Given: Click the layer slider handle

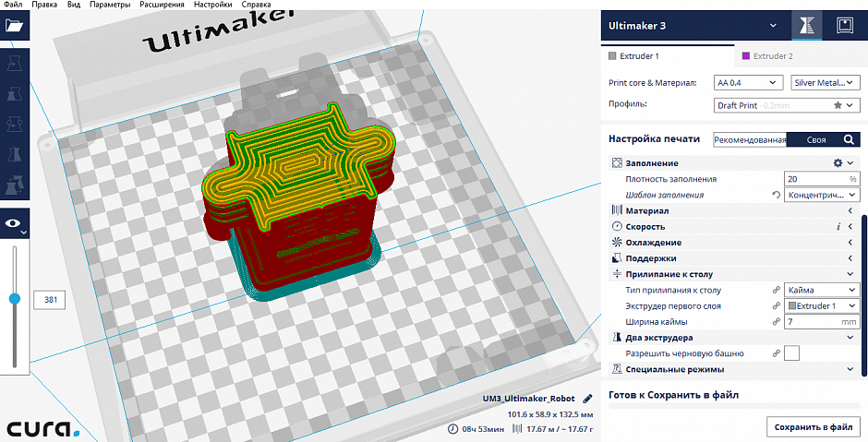Looking at the screenshot, I should (x=15, y=299).
